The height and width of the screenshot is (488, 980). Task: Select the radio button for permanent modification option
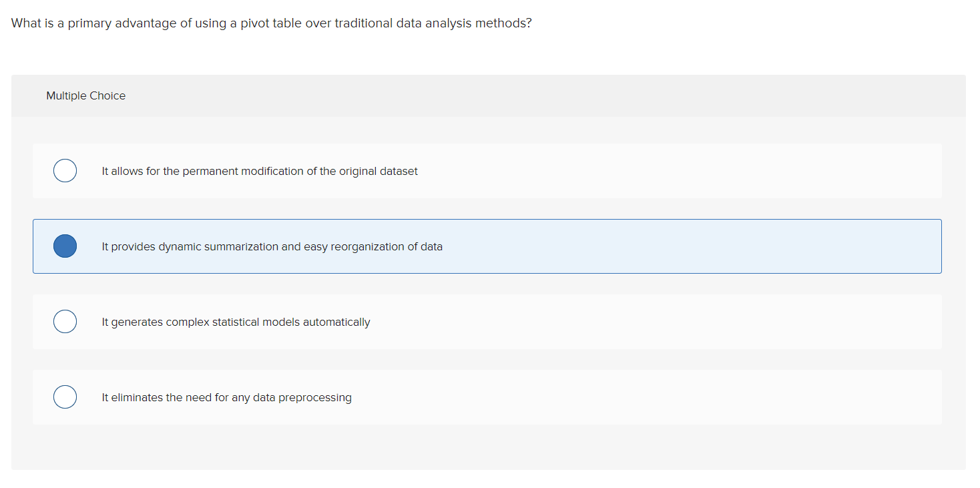coord(65,171)
